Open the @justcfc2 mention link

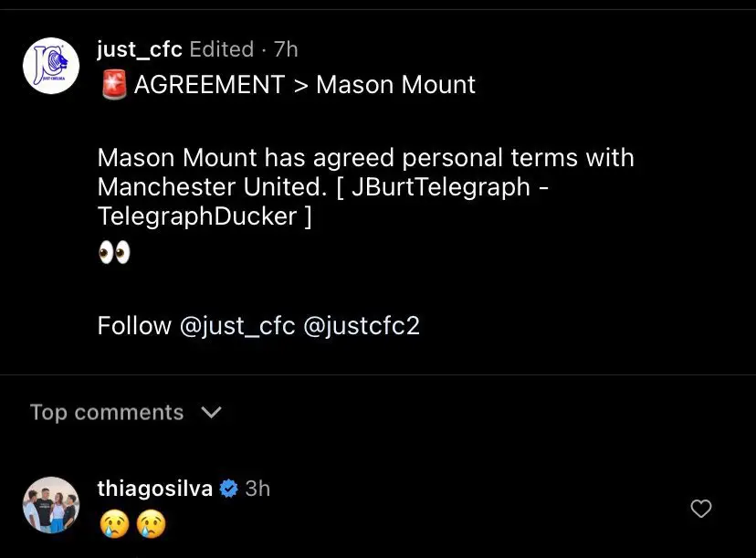click(361, 326)
